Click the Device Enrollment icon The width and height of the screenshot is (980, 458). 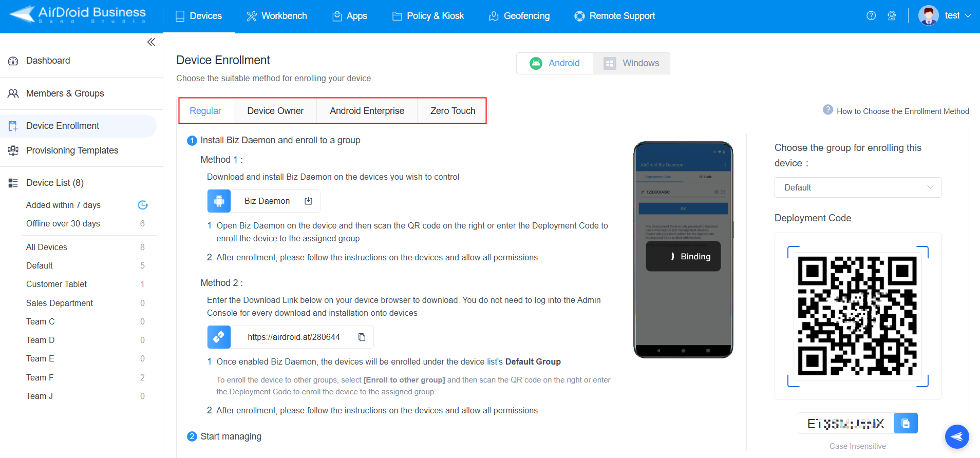coord(13,126)
